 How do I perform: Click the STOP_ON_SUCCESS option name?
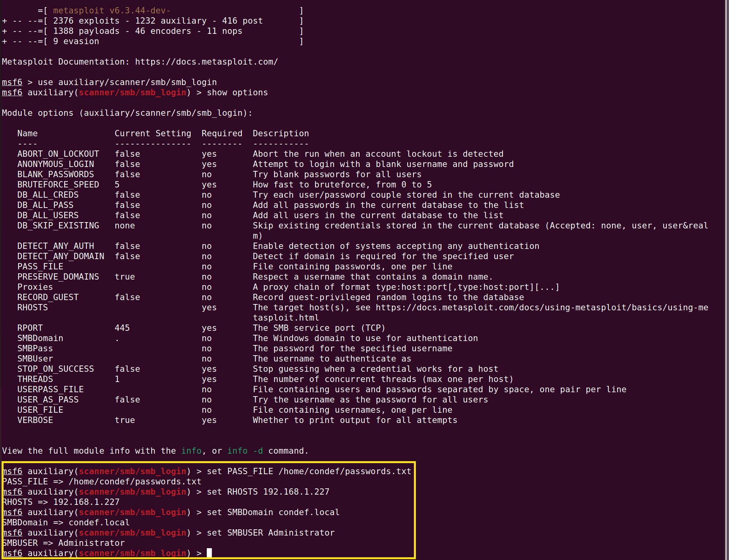click(x=56, y=369)
